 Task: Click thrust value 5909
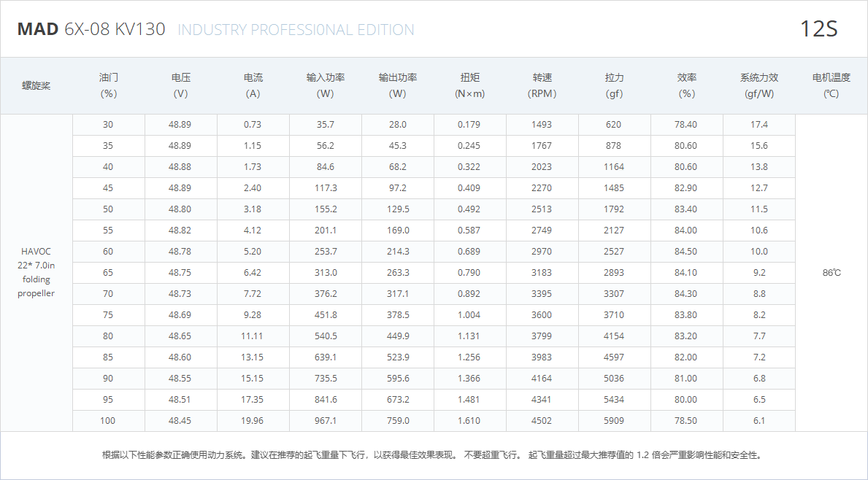pyautogui.click(x=614, y=420)
